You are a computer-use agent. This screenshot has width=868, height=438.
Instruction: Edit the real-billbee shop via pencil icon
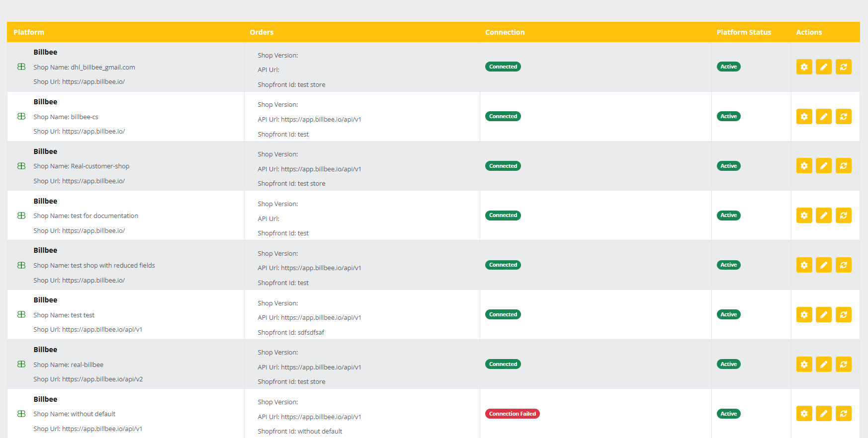click(x=824, y=364)
